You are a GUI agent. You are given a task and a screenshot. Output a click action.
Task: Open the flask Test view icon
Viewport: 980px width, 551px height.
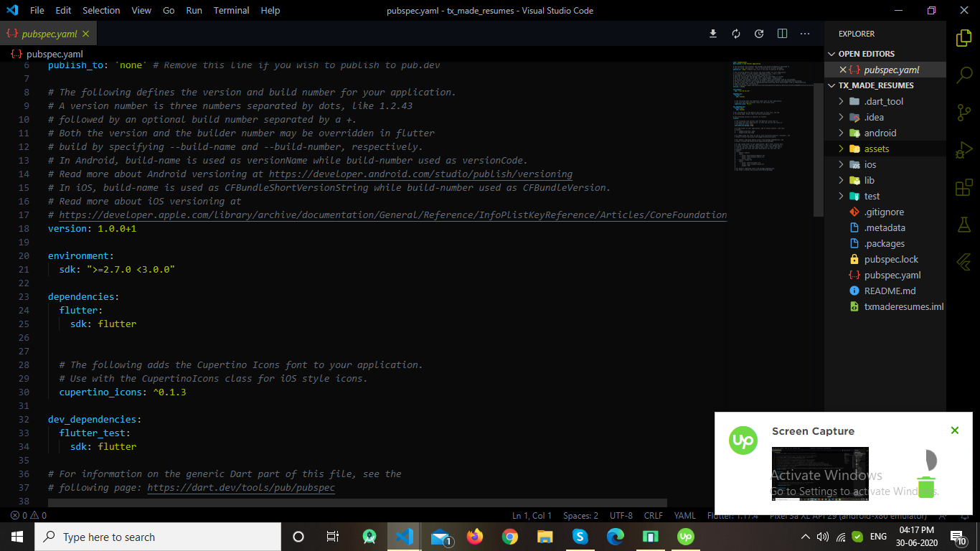point(963,225)
